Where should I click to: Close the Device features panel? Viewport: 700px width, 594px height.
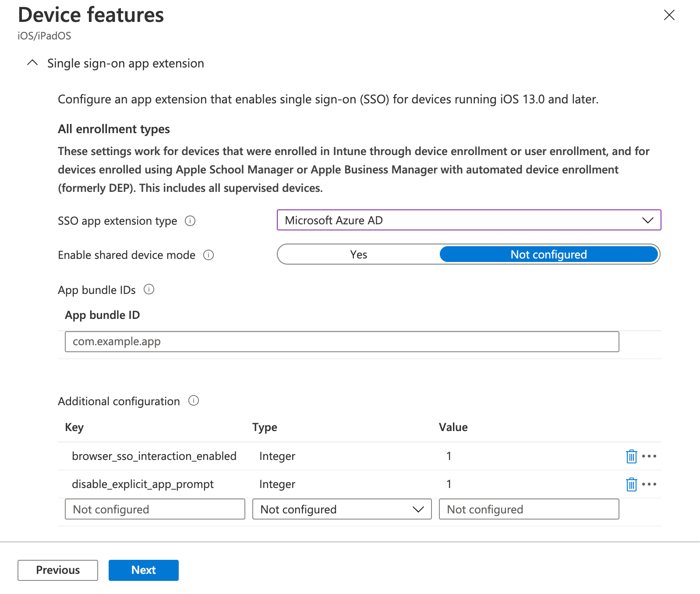coord(669,15)
